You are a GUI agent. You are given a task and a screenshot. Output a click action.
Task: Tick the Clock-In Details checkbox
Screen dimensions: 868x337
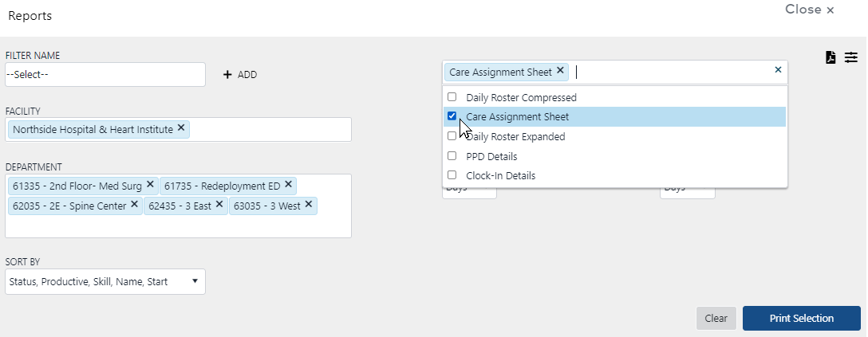tap(452, 175)
